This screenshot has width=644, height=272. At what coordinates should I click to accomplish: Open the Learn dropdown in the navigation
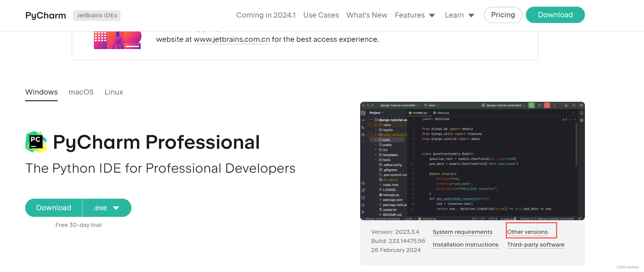(x=460, y=15)
